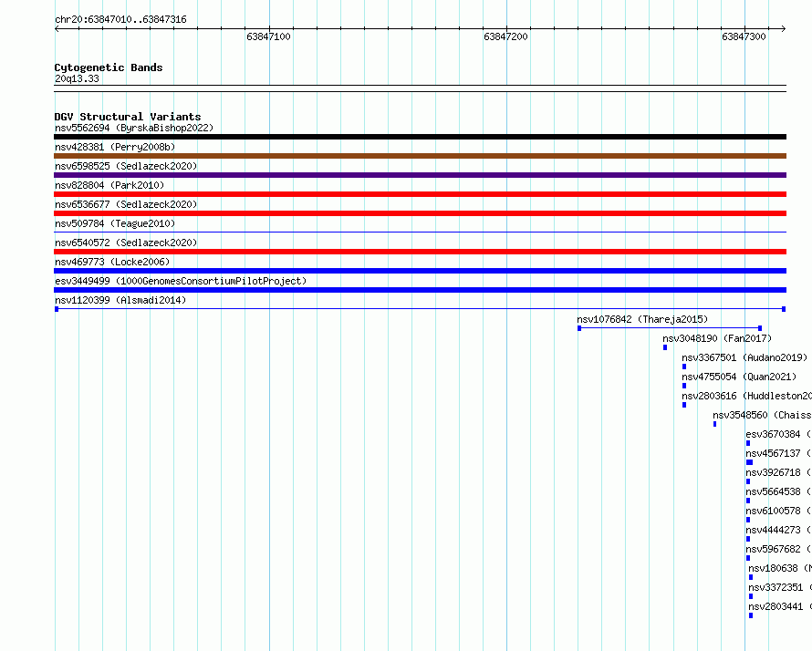Click the blue marker under nsv3048190
The width and height of the screenshot is (812, 651).
(x=665, y=347)
